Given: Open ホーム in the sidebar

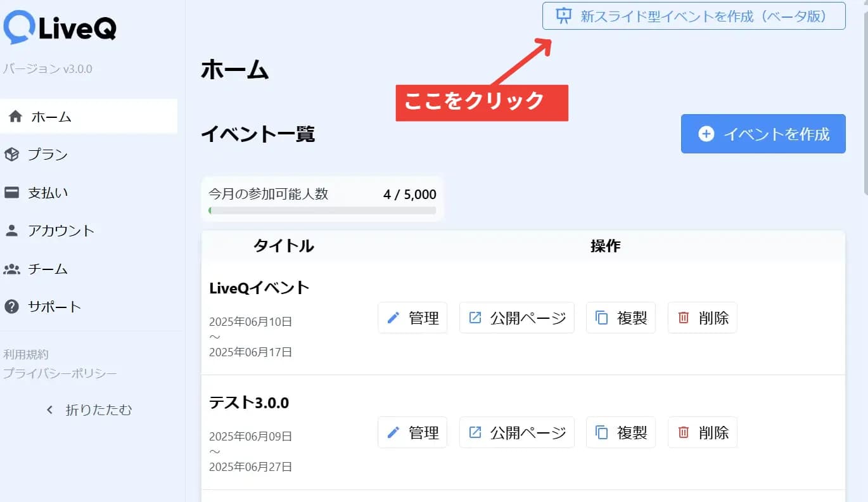Looking at the screenshot, I should tap(89, 117).
